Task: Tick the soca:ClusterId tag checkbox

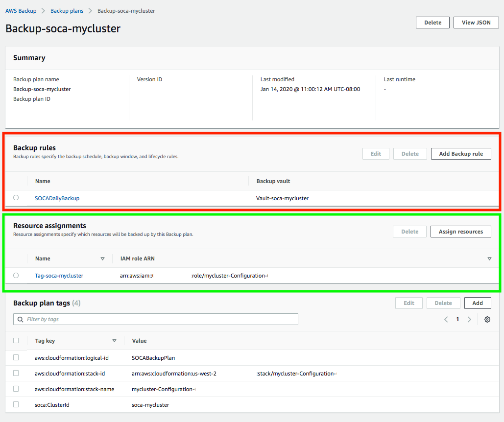Action: [16, 404]
